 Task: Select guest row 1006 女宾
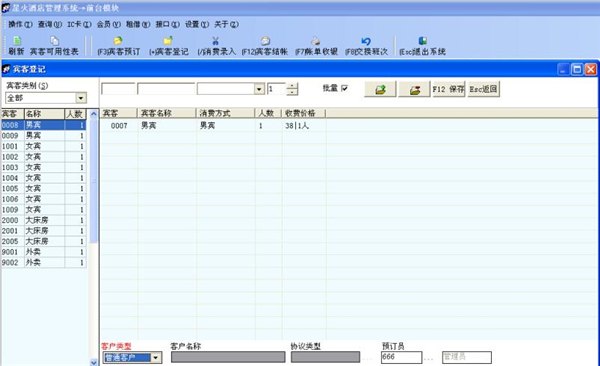[44, 199]
